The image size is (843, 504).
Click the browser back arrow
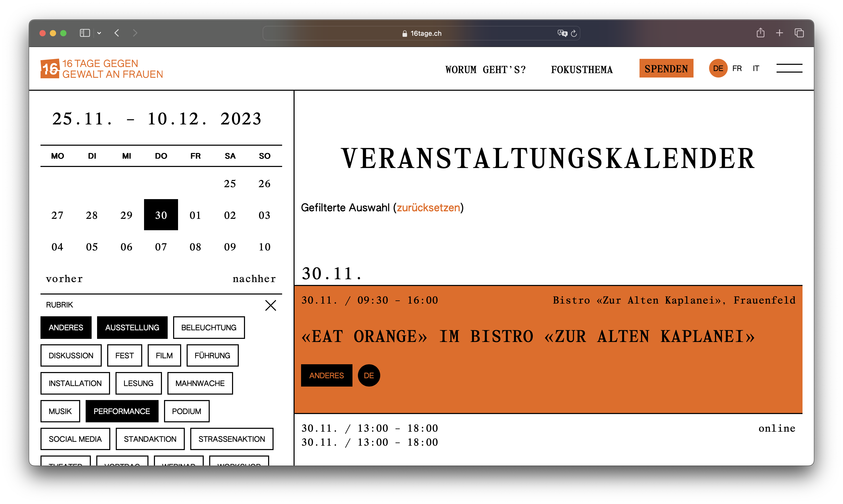click(117, 33)
